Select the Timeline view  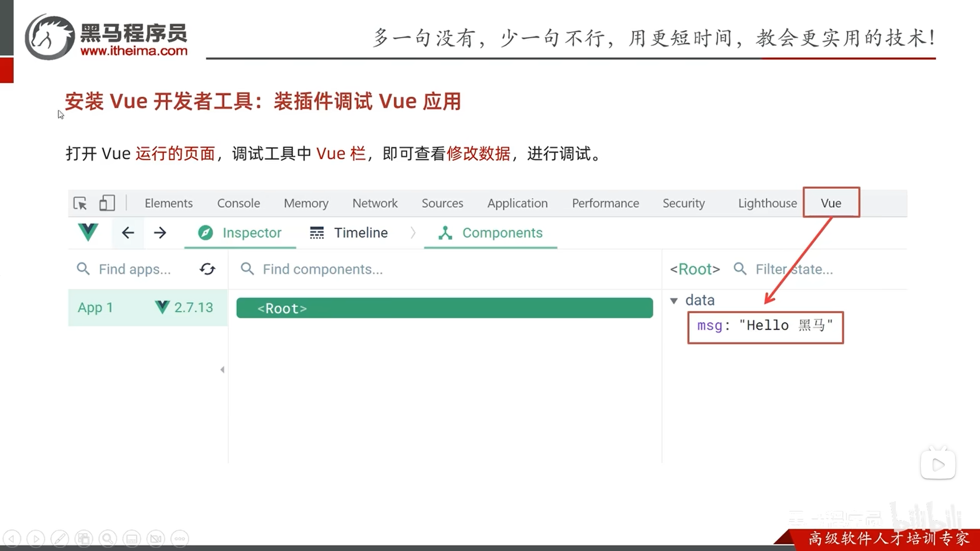pos(349,233)
